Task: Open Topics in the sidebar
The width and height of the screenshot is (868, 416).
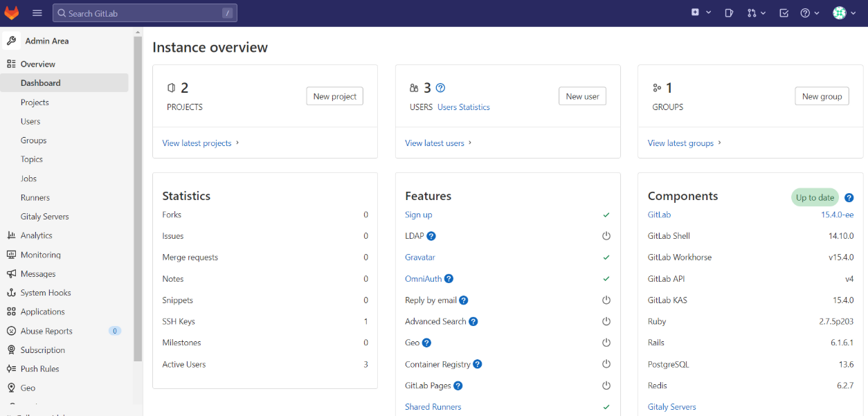Action: pos(32,159)
